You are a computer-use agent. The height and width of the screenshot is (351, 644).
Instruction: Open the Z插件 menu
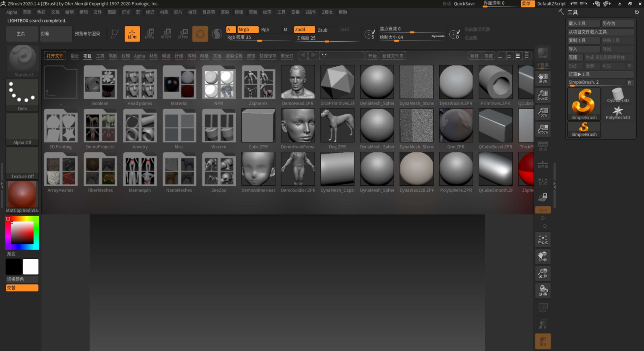[x=311, y=12]
